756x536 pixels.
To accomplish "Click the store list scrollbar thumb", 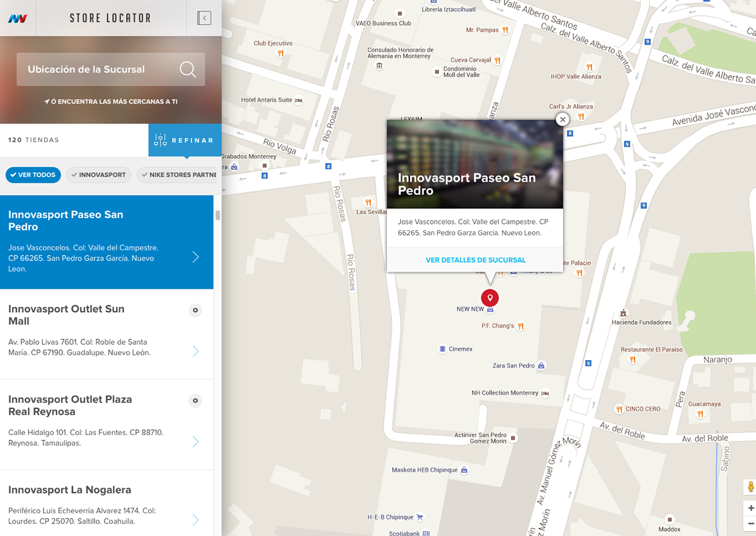I will tap(218, 215).
